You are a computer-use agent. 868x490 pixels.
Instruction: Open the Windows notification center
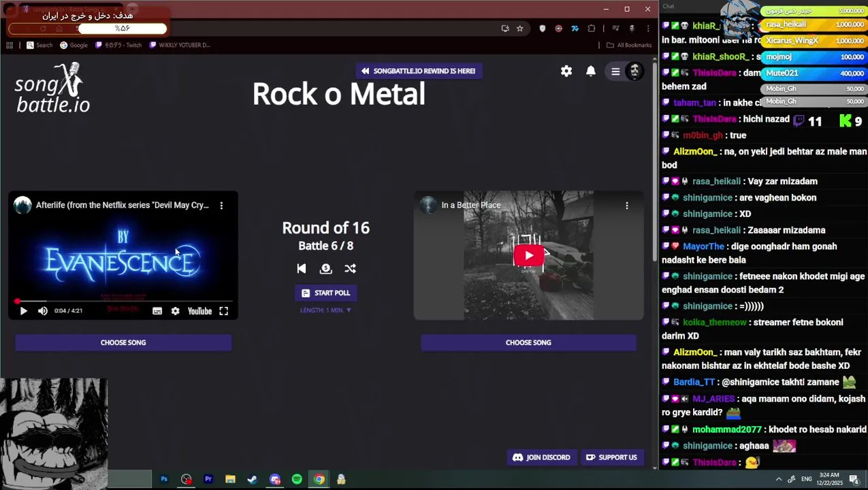(x=854, y=479)
